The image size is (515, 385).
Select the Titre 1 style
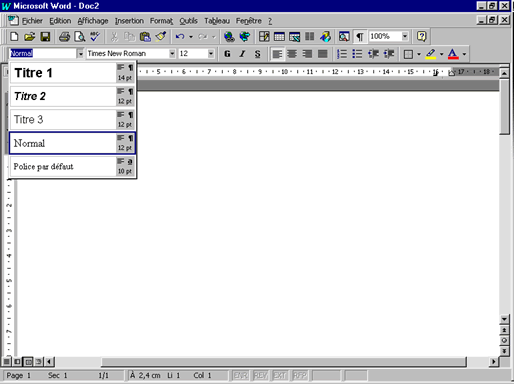click(x=72, y=73)
